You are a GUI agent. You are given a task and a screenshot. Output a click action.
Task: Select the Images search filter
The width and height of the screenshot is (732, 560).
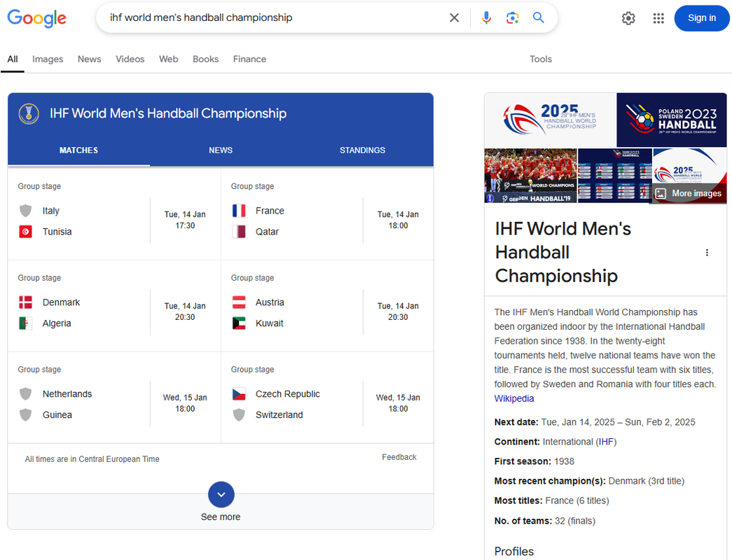click(x=48, y=59)
